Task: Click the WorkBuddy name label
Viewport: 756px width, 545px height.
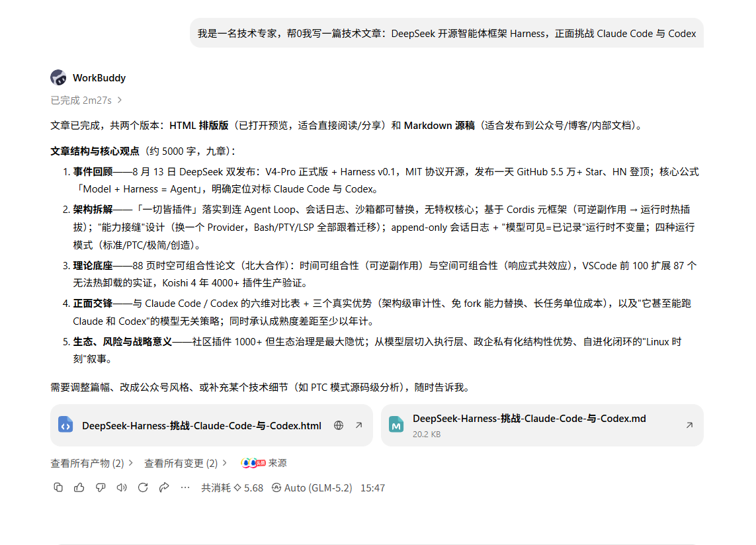Action: [x=99, y=78]
